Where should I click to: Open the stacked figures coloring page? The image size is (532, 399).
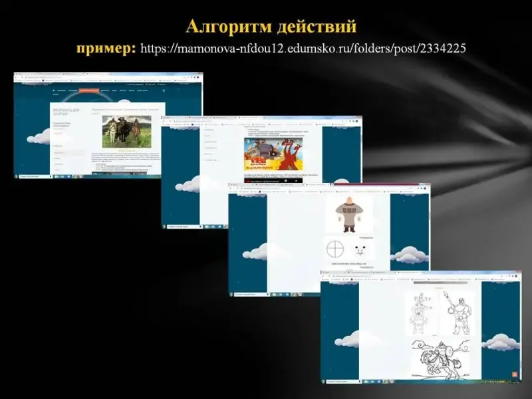(x=420, y=313)
